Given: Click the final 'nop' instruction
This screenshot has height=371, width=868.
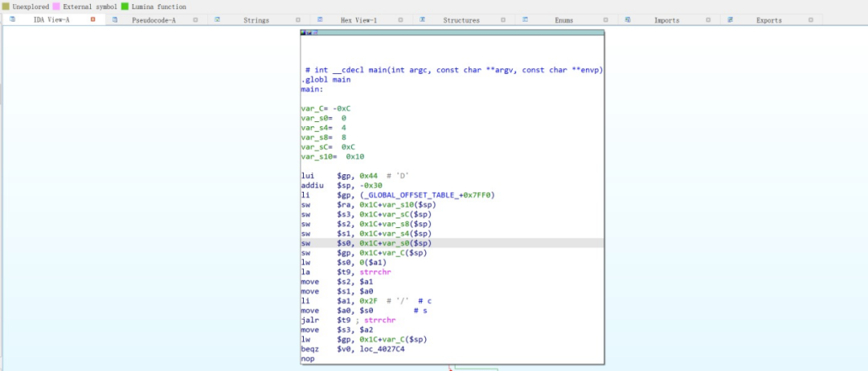Looking at the screenshot, I should pos(308,358).
